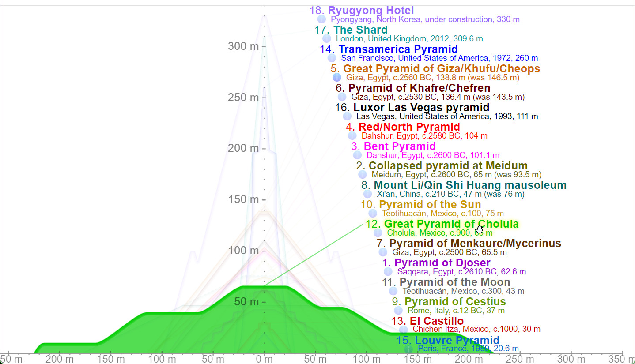Click Mount Li/Qin Shi Huang mausoleum title

coord(470,185)
